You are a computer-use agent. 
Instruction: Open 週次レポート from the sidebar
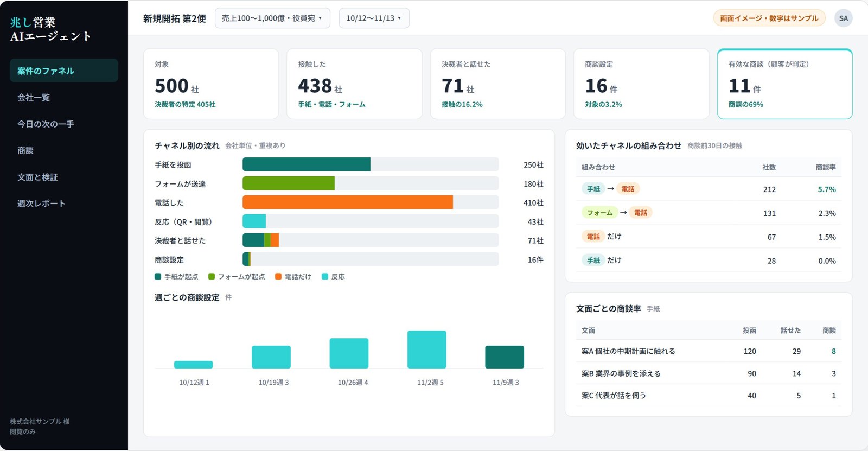pyautogui.click(x=64, y=204)
